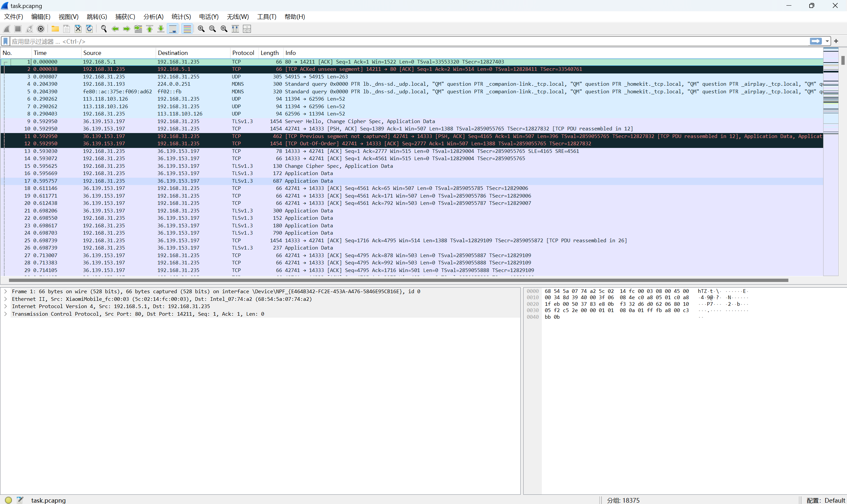Click the capture file properties status icon
The width and height of the screenshot is (847, 504).
(x=20, y=500)
